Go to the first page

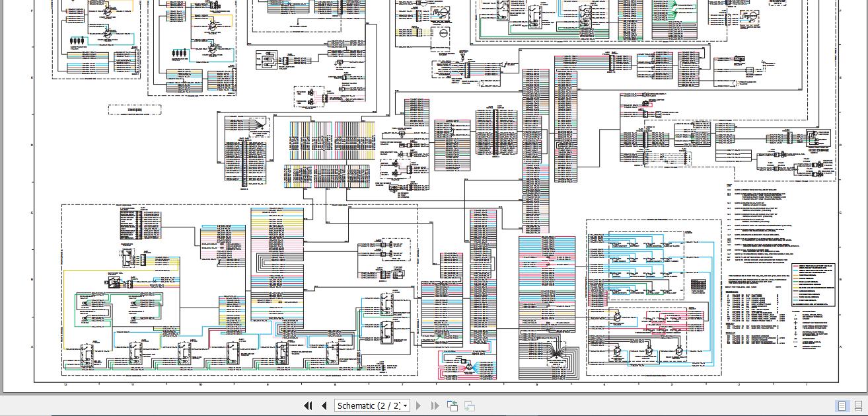pyautogui.click(x=308, y=405)
